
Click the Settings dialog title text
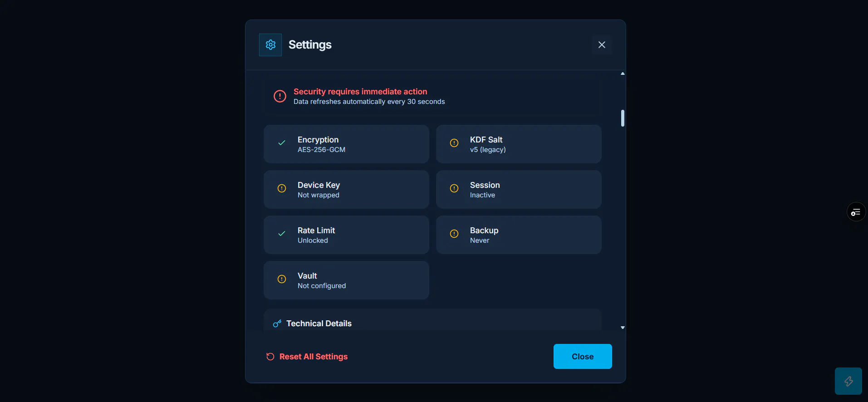point(310,45)
